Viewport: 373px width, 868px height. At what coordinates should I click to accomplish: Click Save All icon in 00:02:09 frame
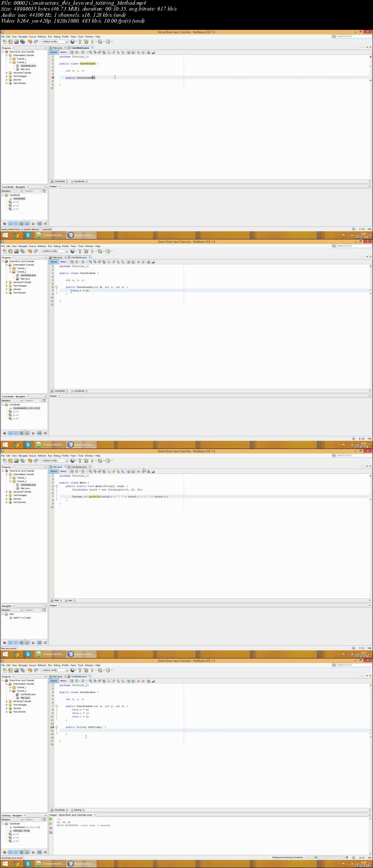point(23,42)
